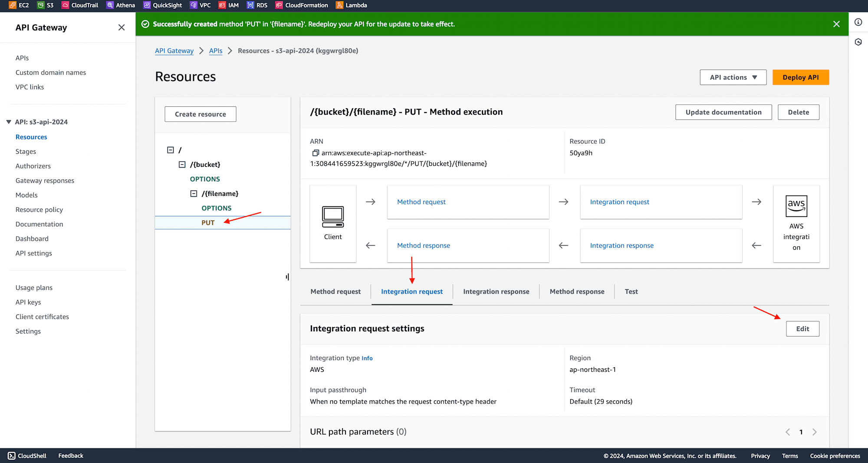The height and width of the screenshot is (463, 868).
Task: Collapse the root / resource node
Action: point(171,150)
